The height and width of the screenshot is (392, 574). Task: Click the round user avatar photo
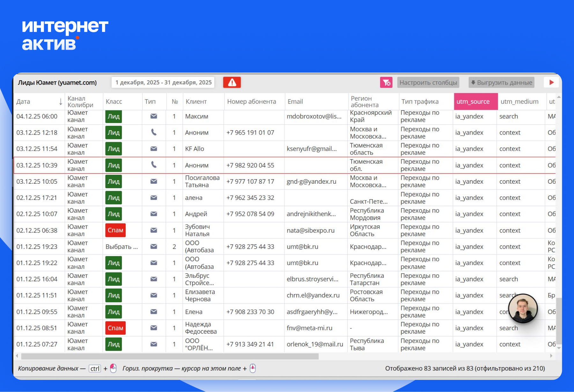click(523, 308)
